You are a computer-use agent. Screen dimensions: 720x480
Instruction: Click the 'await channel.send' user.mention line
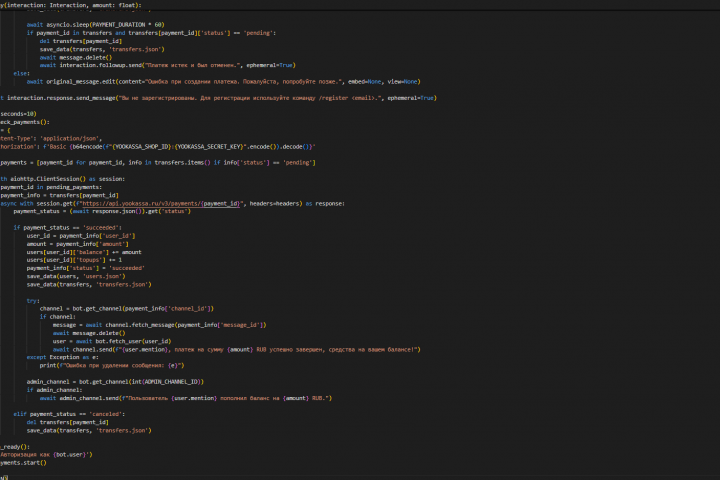coord(236,350)
